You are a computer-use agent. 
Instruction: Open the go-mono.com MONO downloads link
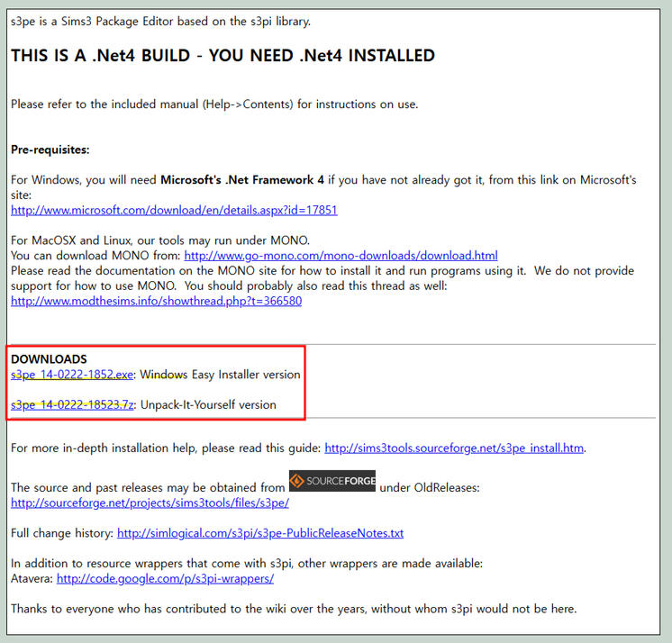341,256
